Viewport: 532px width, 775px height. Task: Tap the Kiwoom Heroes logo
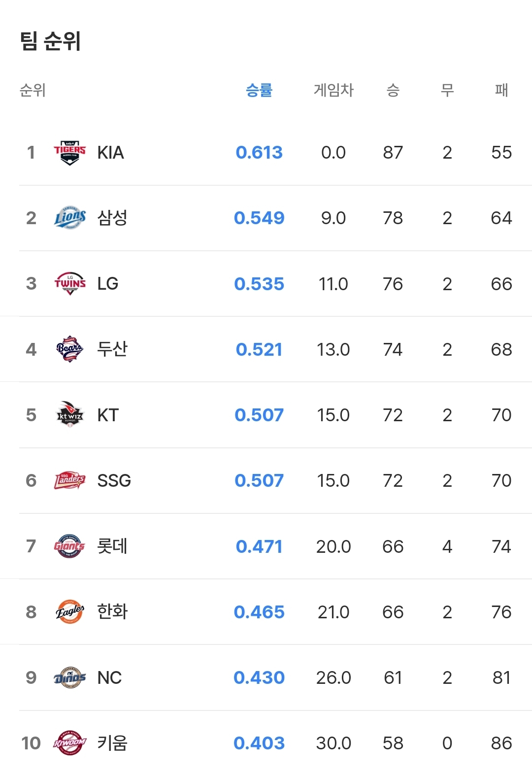tap(69, 743)
